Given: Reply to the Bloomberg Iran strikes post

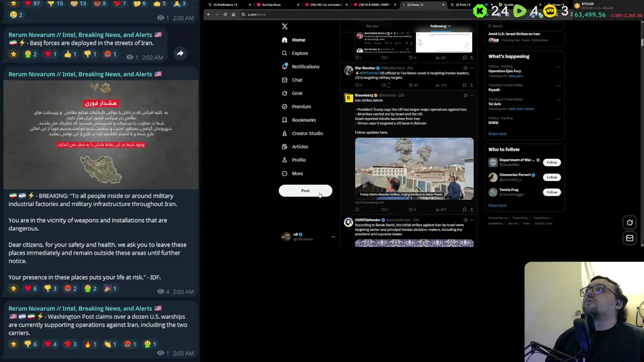Looking at the screenshot, I should click(357, 210).
